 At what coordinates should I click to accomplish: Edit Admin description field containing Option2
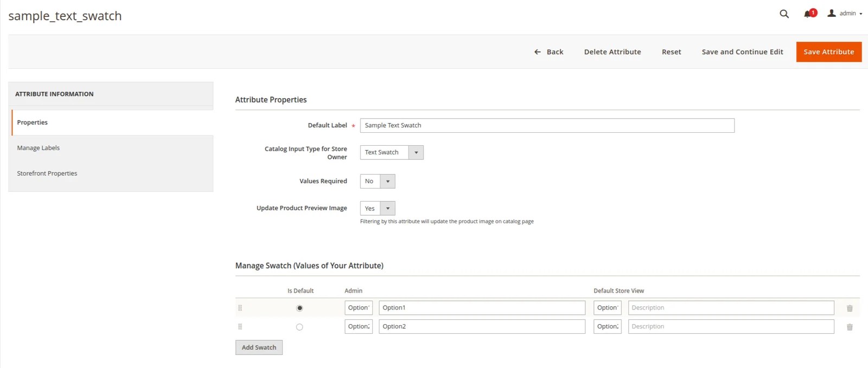pos(482,327)
